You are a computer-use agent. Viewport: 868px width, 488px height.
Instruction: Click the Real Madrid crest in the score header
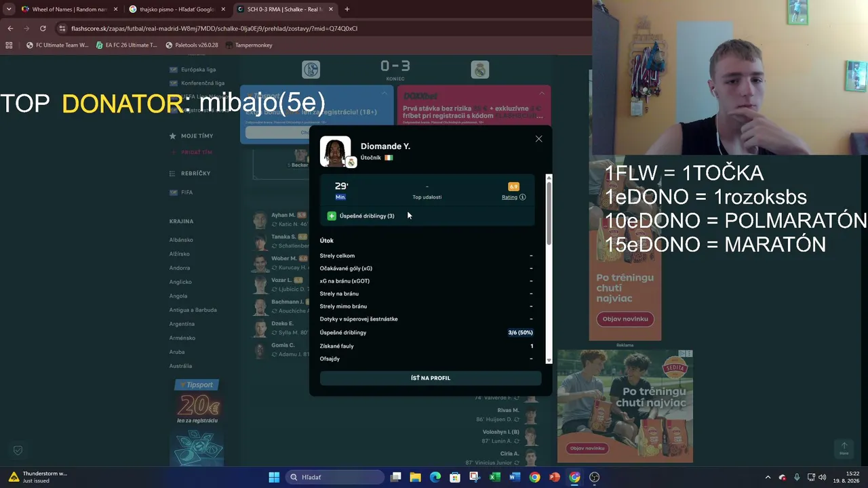click(480, 69)
